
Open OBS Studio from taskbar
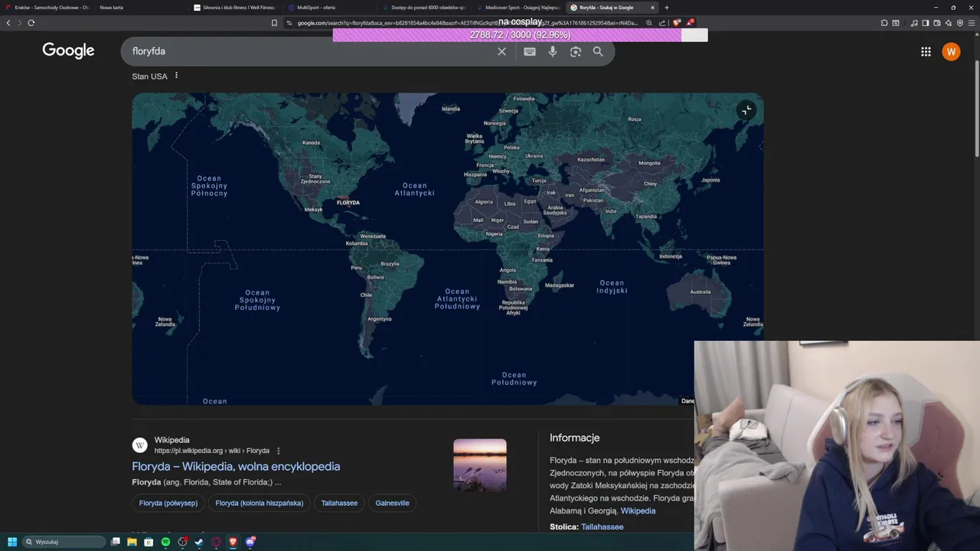[182, 542]
